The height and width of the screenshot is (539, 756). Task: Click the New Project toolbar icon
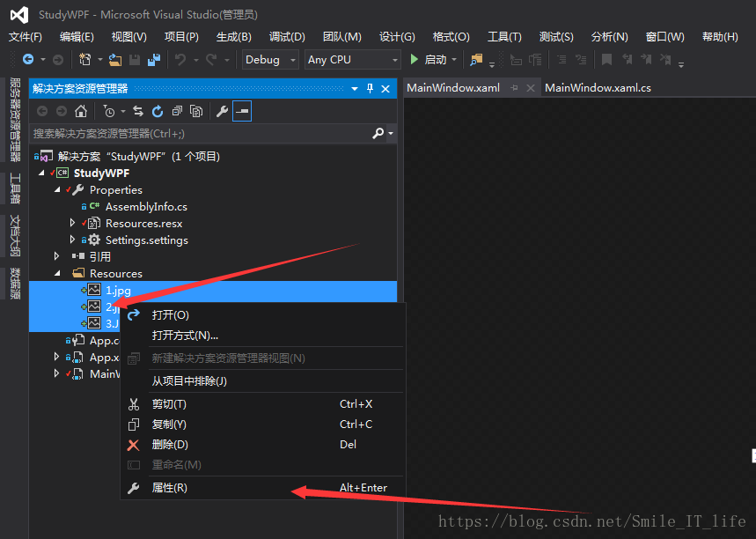(x=85, y=59)
